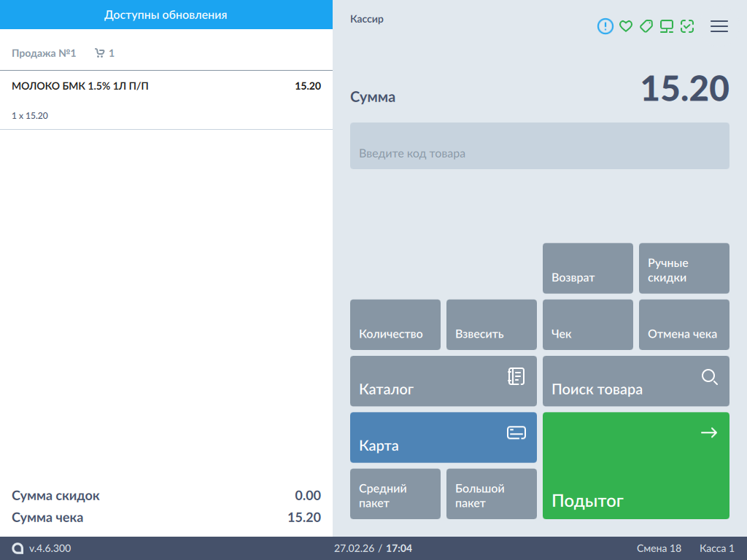Screen dimensions: 747x560
Task: Click the green computer monitor icon
Action: point(666,26)
